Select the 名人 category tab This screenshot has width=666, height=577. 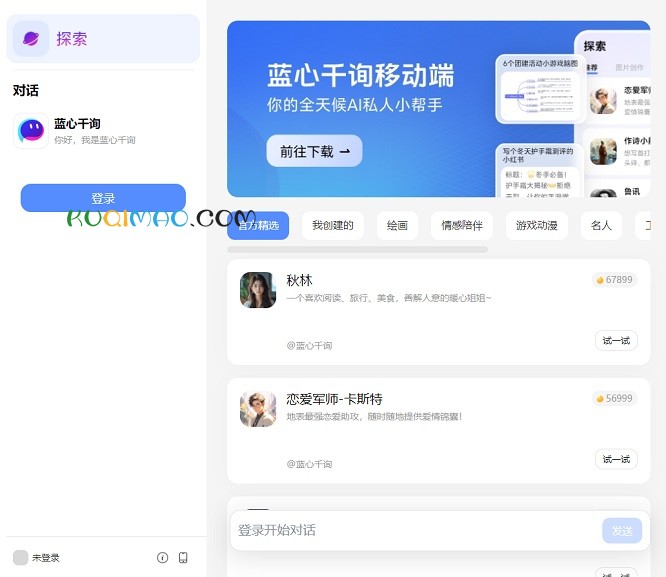click(x=601, y=225)
